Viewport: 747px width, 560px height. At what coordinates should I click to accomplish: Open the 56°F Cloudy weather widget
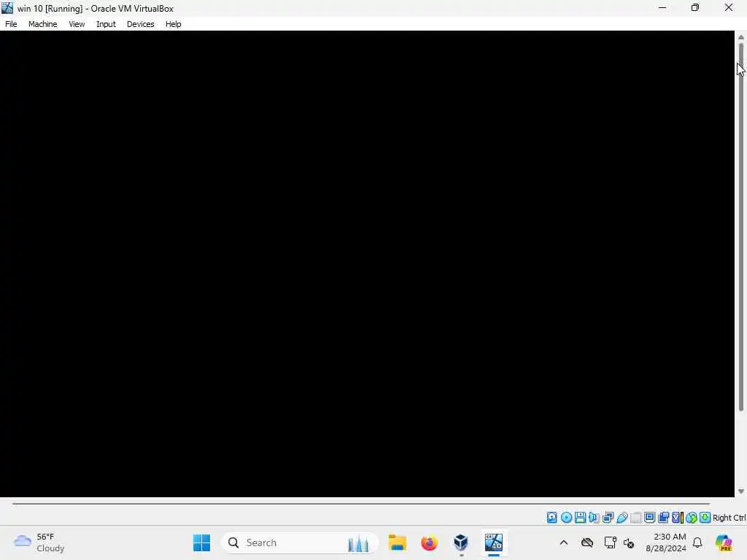pos(39,542)
